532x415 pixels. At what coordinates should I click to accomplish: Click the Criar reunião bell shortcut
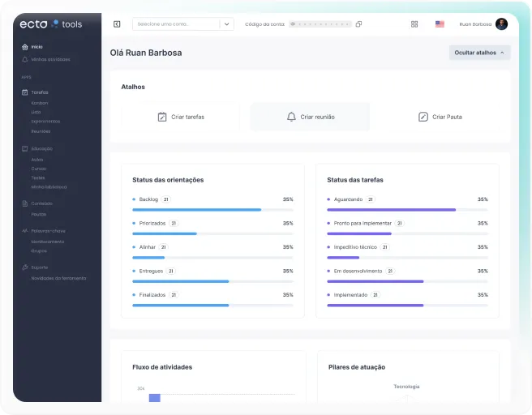coord(310,117)
